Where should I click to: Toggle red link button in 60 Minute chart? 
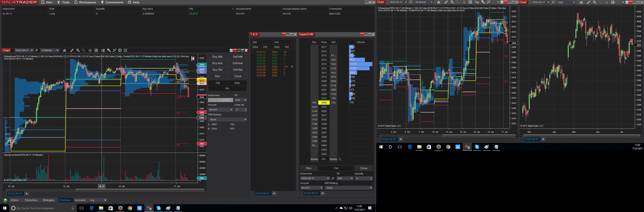(x=505, y=2)
